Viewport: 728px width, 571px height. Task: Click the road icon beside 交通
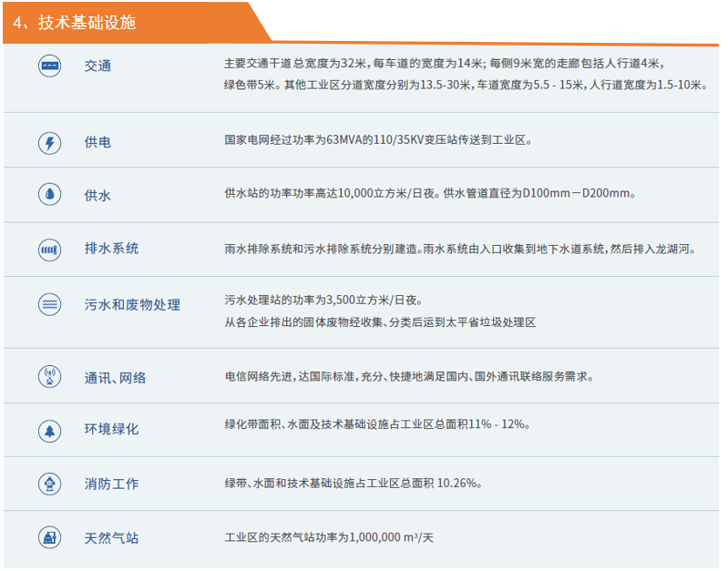click(49, 66)
